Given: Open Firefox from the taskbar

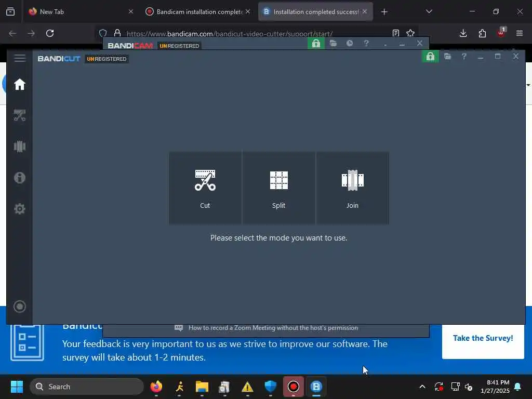Looking at the screenshot, I should click(x=156, y=387).
